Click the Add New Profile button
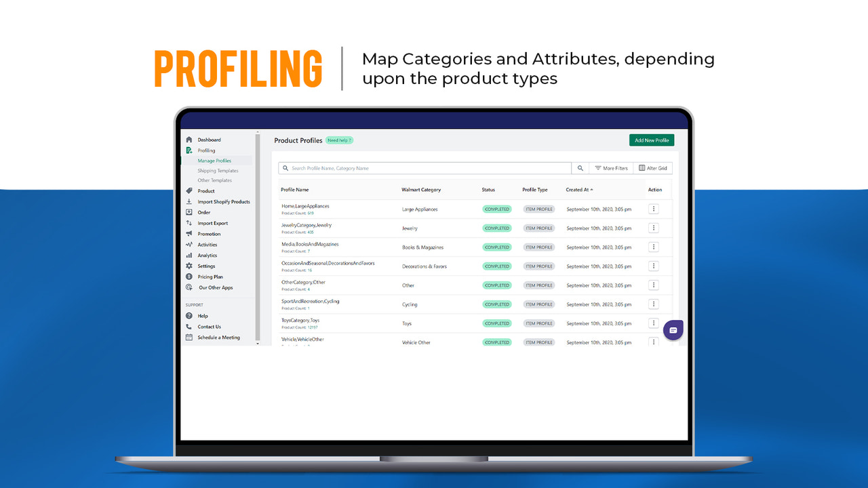The height and width of the screenshot is (488, 868). click(652, 140)
